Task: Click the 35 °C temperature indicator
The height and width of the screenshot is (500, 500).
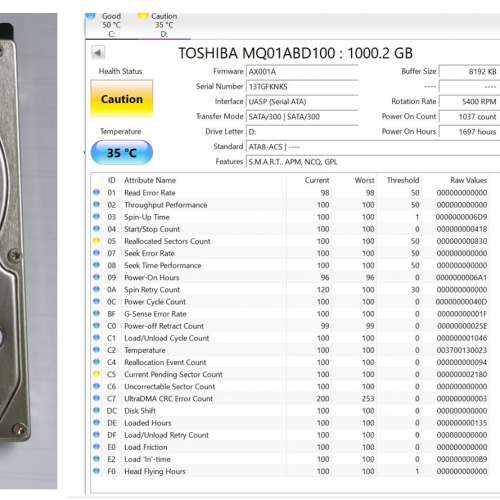Action: (x=122, y=153)
